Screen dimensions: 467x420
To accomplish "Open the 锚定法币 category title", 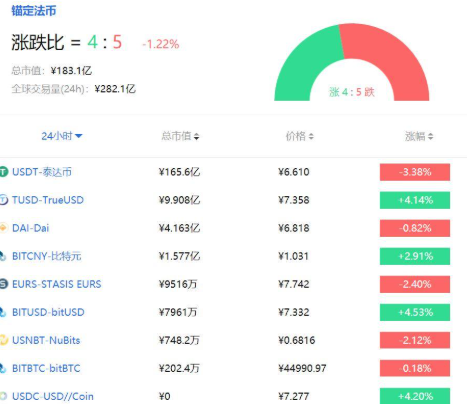I will pos(34,11).
